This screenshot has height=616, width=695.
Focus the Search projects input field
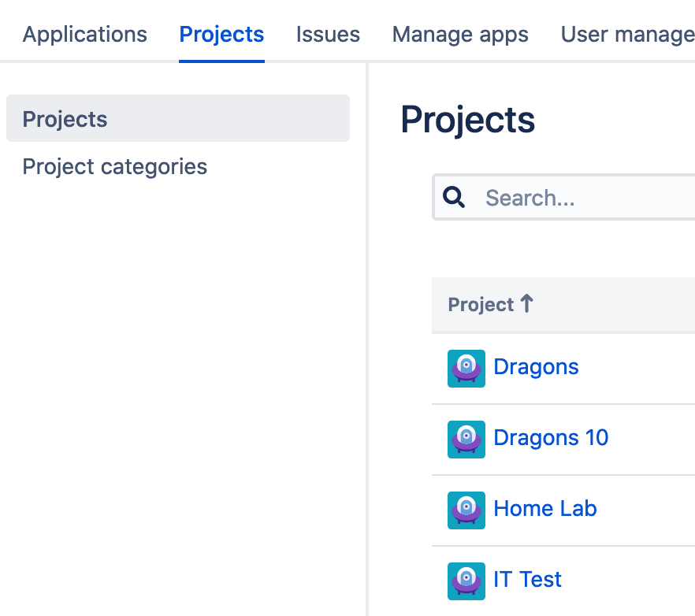pos(583,197)
